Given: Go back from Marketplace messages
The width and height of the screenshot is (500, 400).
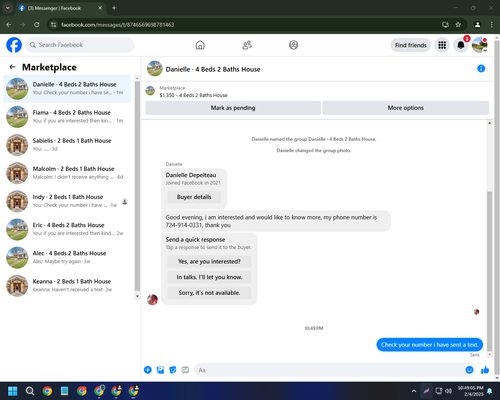Looking at the screenshot, I should point(13,67).
